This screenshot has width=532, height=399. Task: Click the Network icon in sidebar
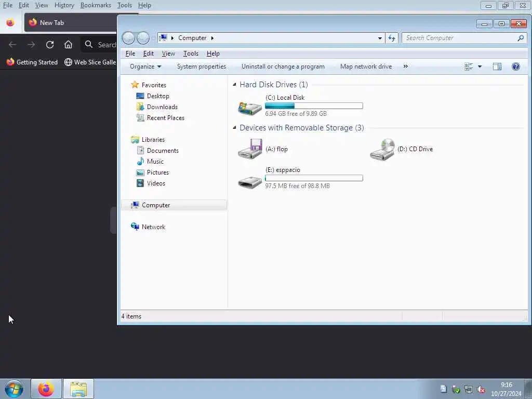tap(135, 227)
